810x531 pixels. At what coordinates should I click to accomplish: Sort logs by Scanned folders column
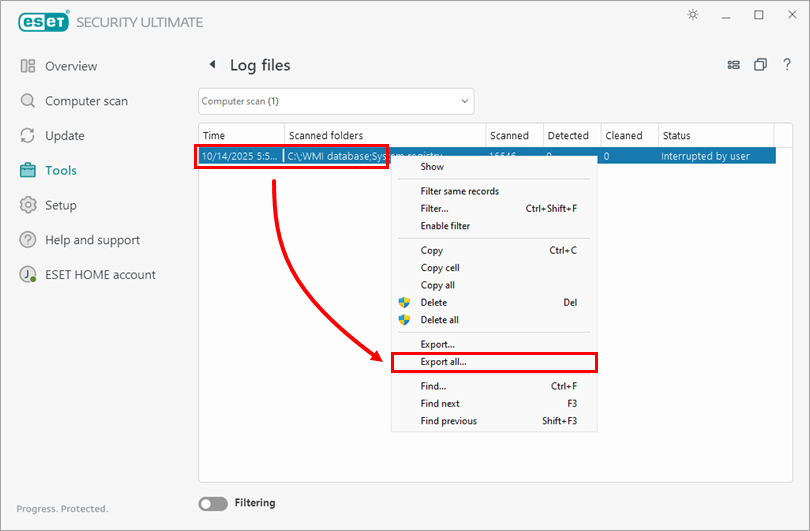(x=384, y=135)
